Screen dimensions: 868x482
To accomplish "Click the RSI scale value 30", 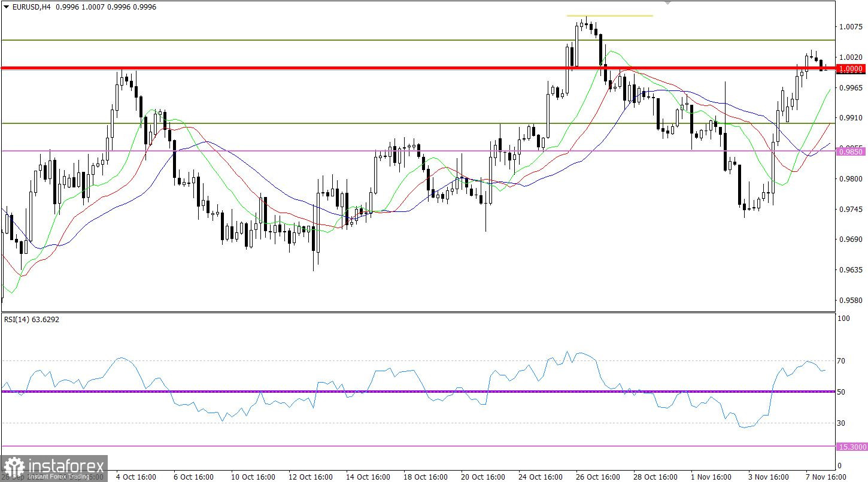I will pos(841,423).
